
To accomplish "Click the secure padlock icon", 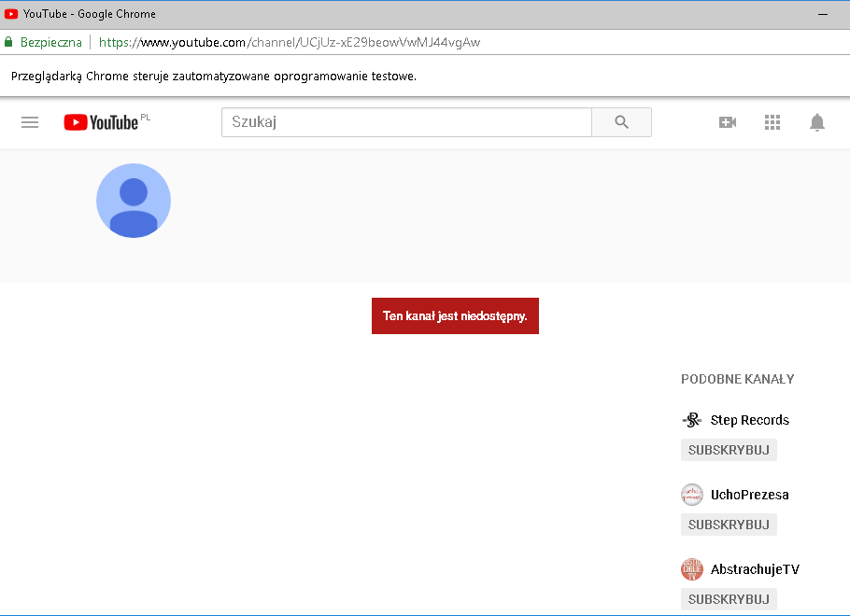I will (8, 42).
